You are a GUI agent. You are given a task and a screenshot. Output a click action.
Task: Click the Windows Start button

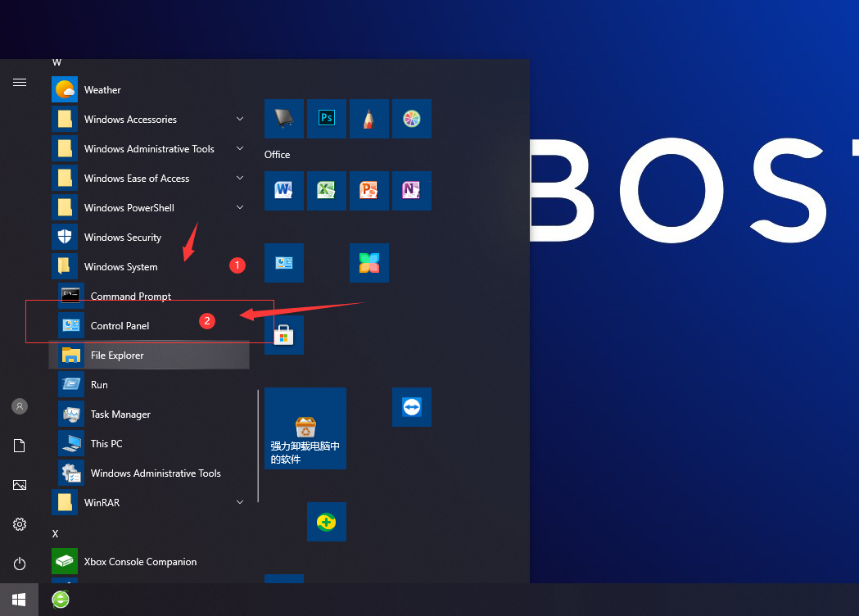coord(19,600)
